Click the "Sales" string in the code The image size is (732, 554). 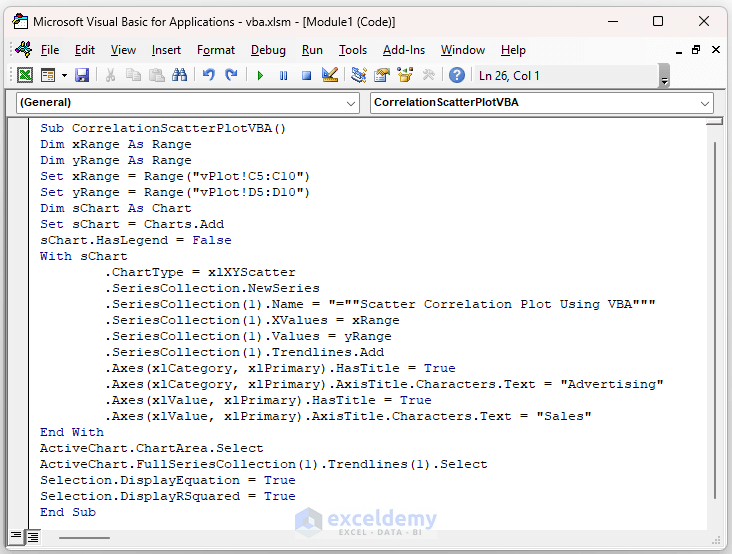564,416
